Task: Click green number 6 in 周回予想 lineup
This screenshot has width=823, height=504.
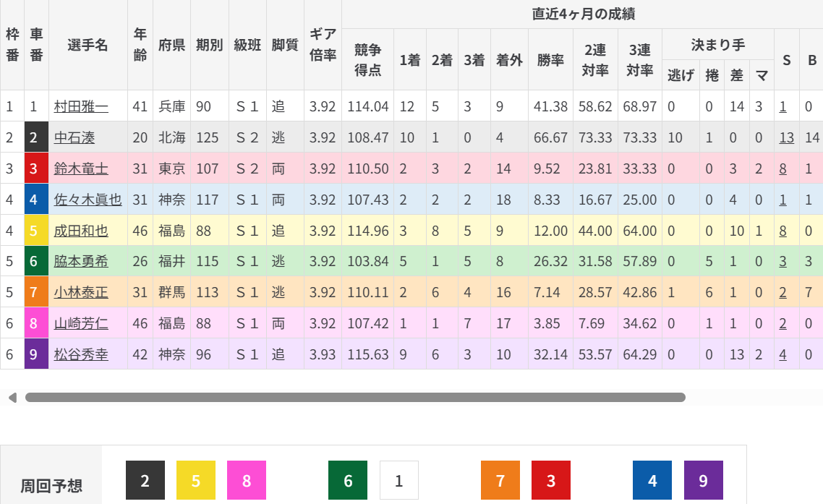Action: click(x=348, y=480)
